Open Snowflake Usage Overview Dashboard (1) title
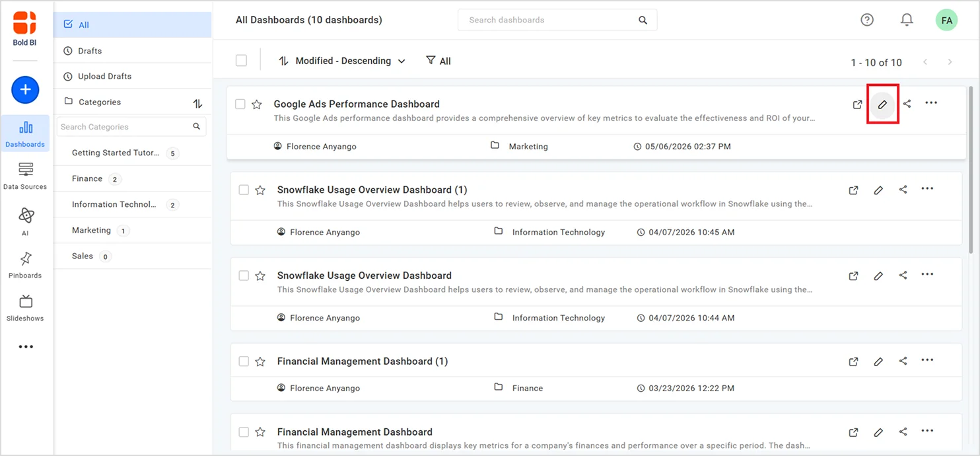 pos(372,190)
